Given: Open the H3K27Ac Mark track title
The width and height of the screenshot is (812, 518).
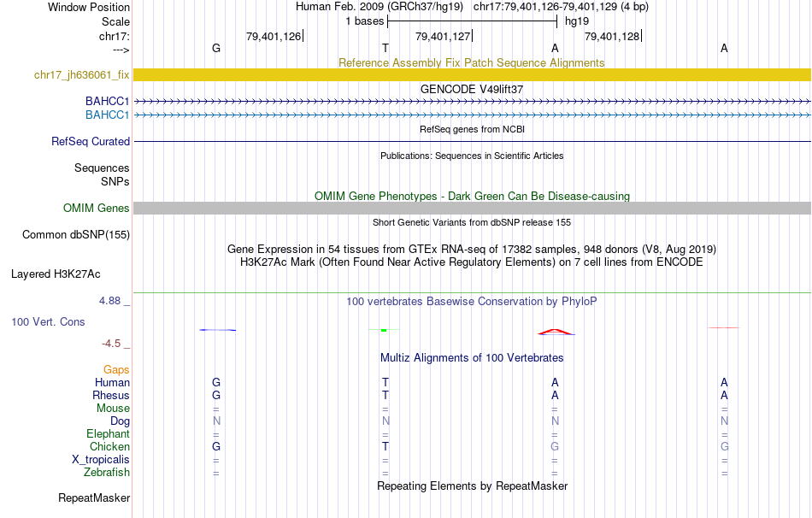Looking at the screenshot, I should click(x=471, y=262).
